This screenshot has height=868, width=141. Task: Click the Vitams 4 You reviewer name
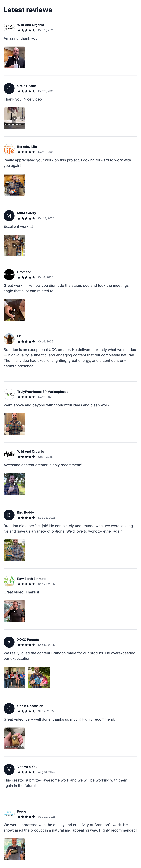tap(27, 767)
